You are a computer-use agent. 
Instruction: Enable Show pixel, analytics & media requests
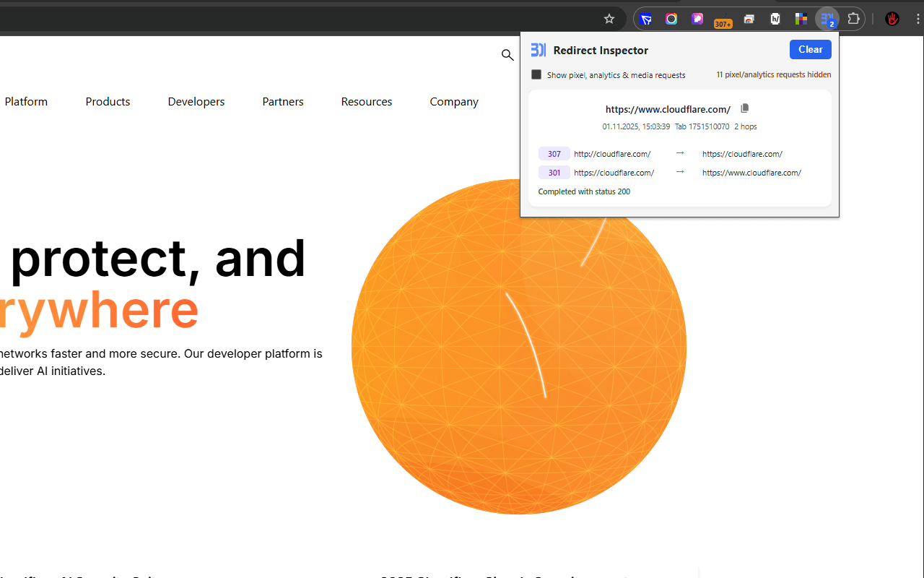536,74
